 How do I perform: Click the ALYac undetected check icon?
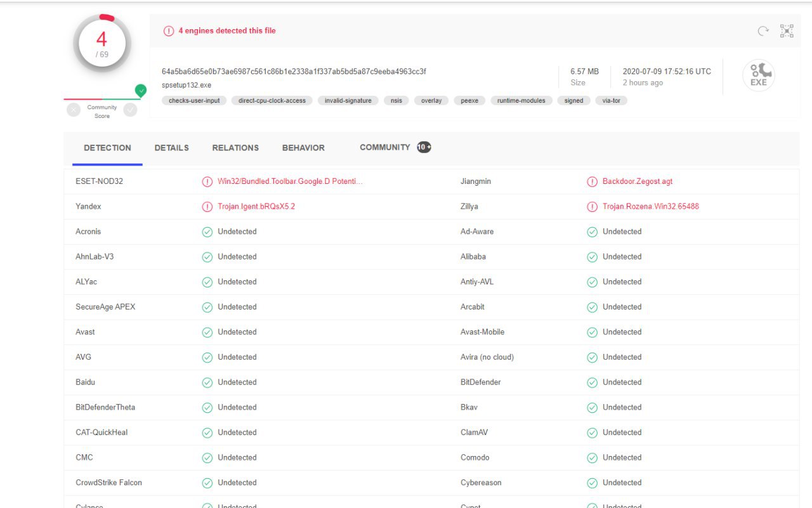pyautogui.click(x=207, y=282)
